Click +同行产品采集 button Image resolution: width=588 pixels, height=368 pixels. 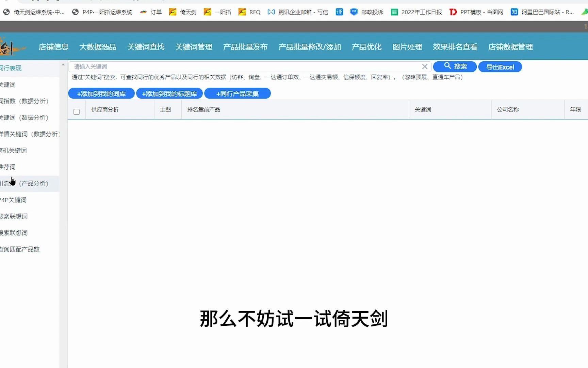[238, 93]
